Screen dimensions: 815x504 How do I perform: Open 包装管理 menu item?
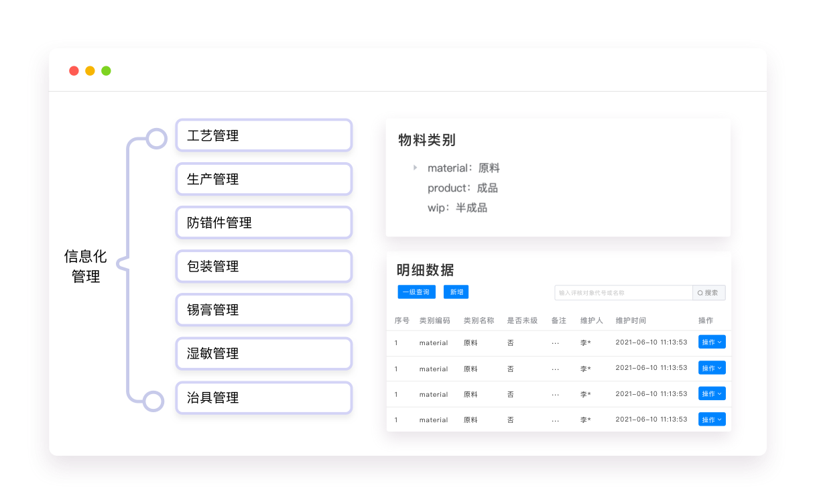pos(263,266)
